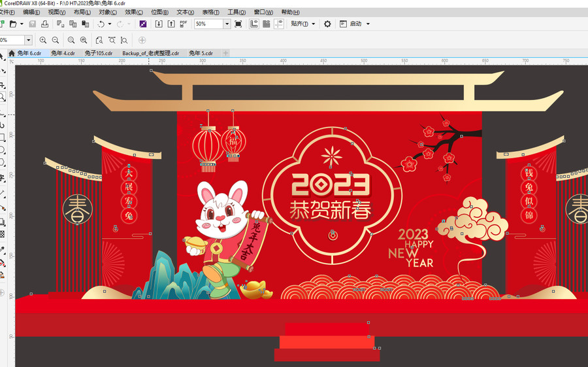This screenshot has width=588, height=367.
Task: Open the 表格 menu
Action: pyautogui.click(x=211, y=12)
